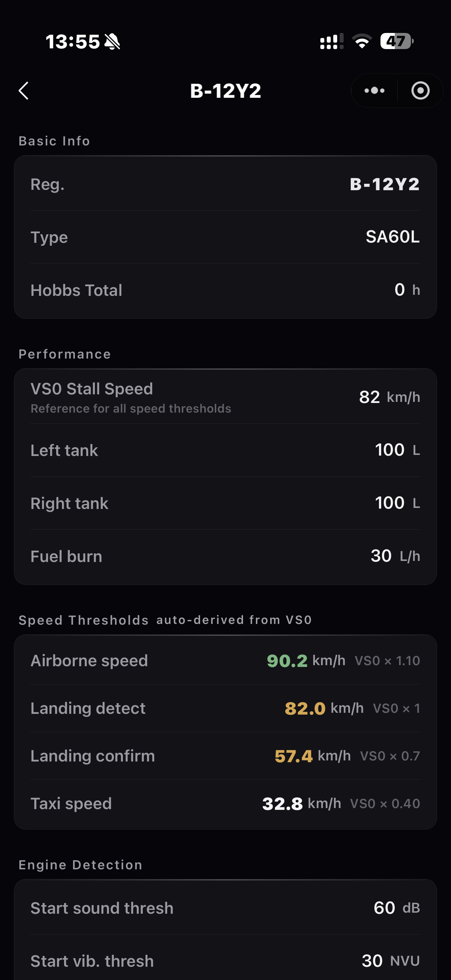Tap the circular record/close mini-program icon
The image size is (451, 980).
click(x=420, y=91)
